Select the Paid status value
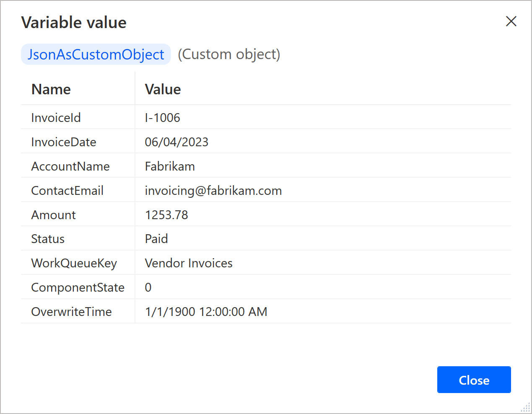The image size is (532, 414). pyautogui.click(x=156, y=239)
